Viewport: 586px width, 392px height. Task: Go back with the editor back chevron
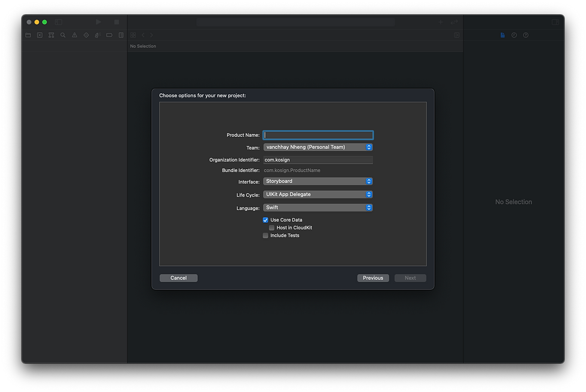[x=143, y=35]
